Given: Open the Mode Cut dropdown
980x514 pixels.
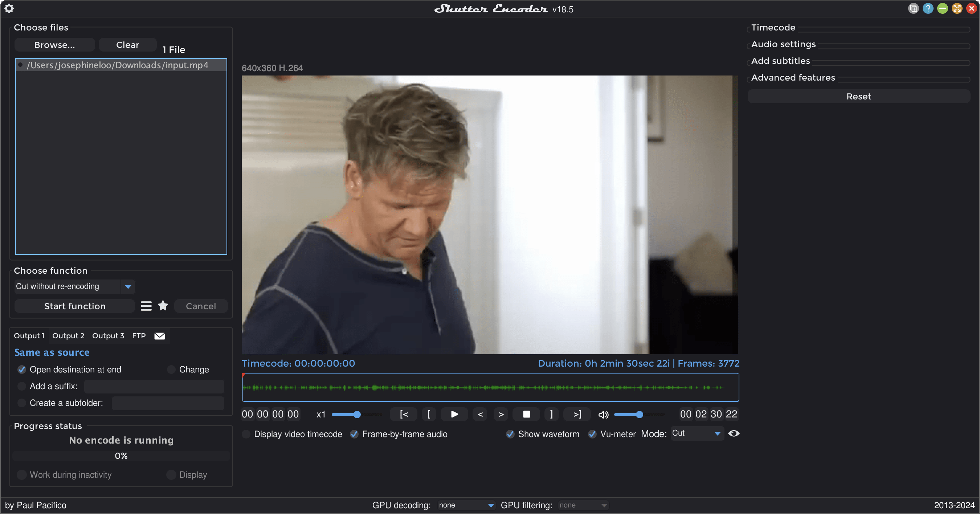Looking at the screenshot, I should 697,433.
